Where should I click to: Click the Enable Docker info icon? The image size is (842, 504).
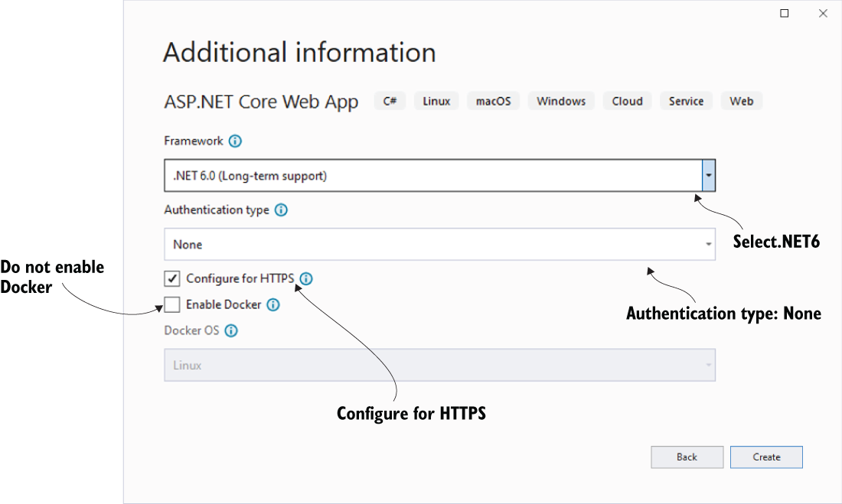tap(273, 305)
